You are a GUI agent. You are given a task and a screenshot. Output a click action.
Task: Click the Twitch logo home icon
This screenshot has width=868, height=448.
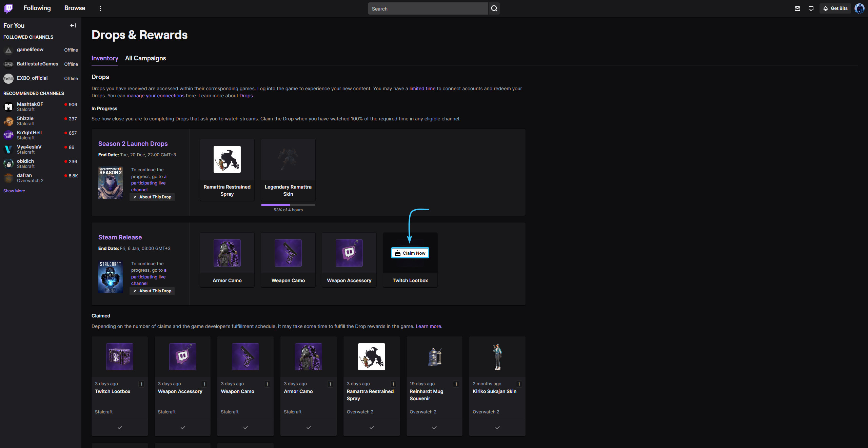tap(8, 8)
